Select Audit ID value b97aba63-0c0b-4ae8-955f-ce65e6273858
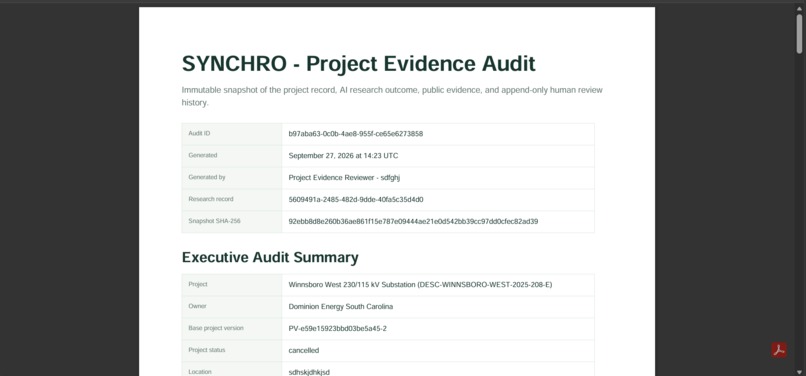The image size is (806, 376). pos(356,134)
